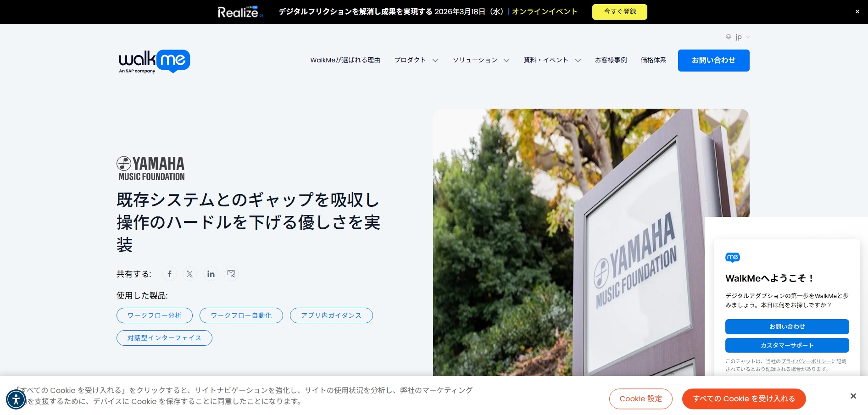Click the globe icon next to jp
Image resolution: width=868 pixels, height=415 pixels.
tap(728, 37)
